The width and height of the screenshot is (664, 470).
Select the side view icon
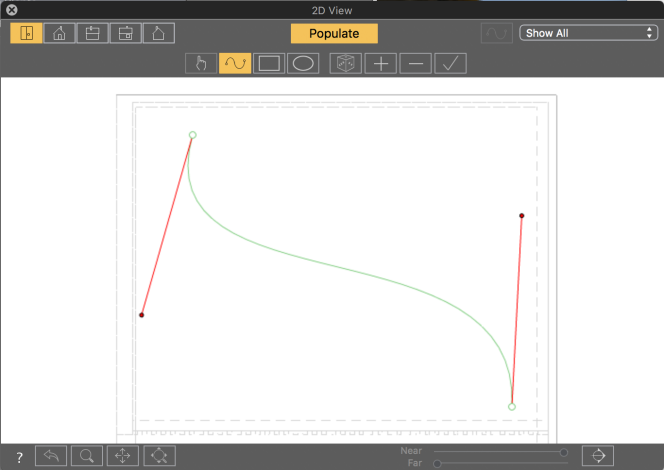26,33
